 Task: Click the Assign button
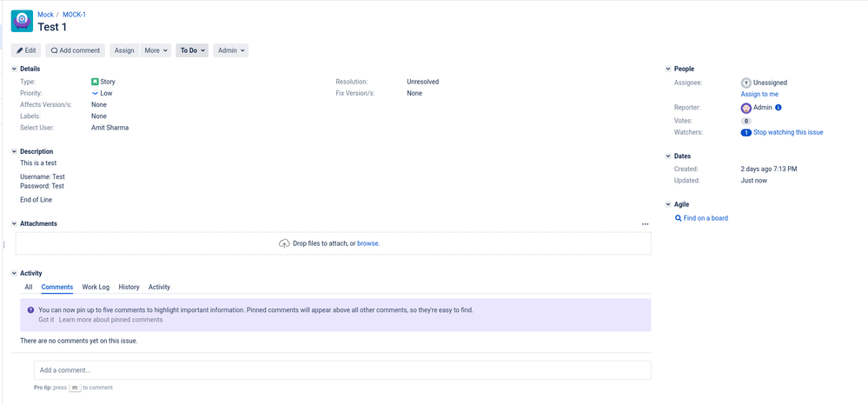(124, 50)
